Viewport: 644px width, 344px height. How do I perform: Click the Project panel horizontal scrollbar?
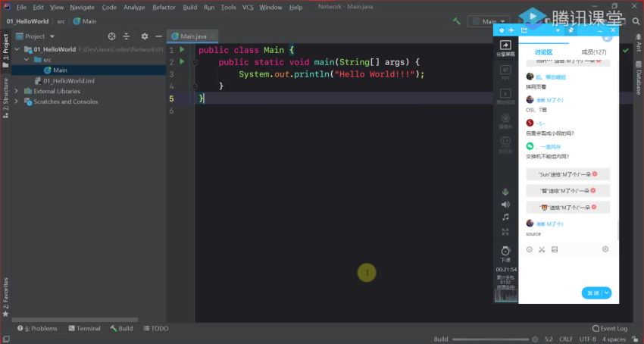(x=75, y=320)
